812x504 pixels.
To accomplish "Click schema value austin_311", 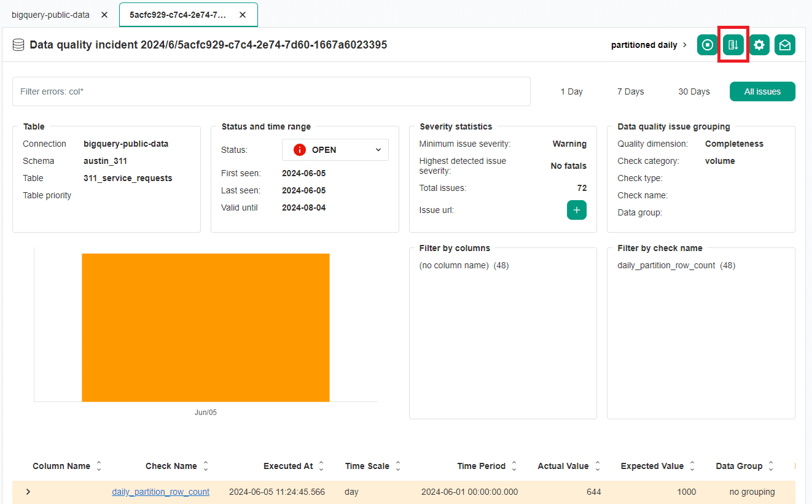I will coord(105,161).
